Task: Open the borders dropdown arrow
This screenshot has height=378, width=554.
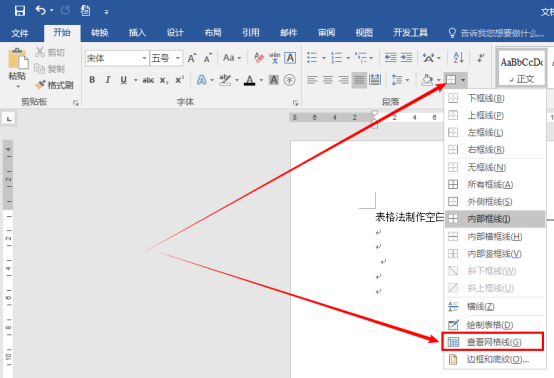Action: 463,80
